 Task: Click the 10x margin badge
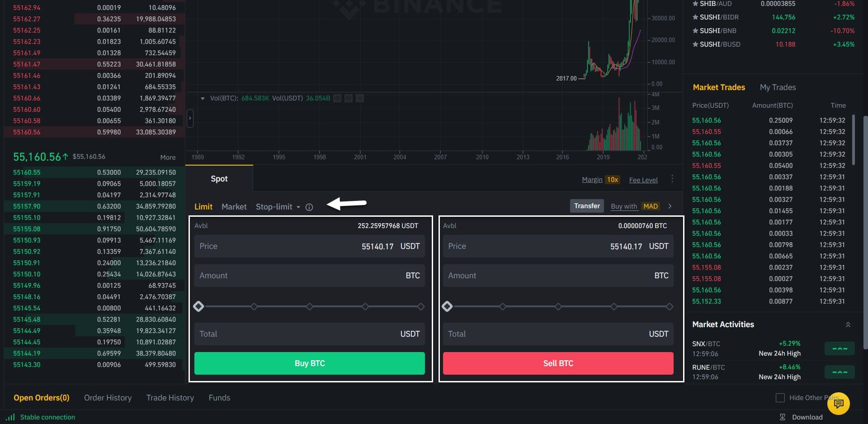click(613, 180)
